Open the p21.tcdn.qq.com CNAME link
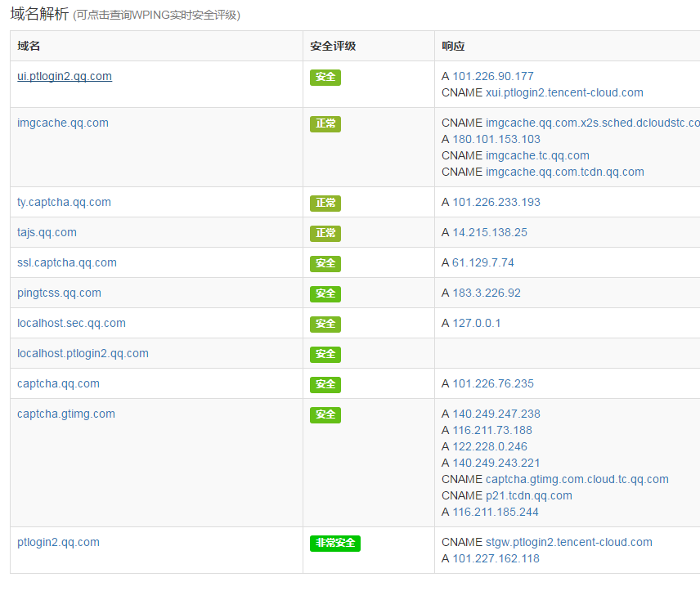Image resolution: width=700 pixels, height=591 pixels. 529,495
